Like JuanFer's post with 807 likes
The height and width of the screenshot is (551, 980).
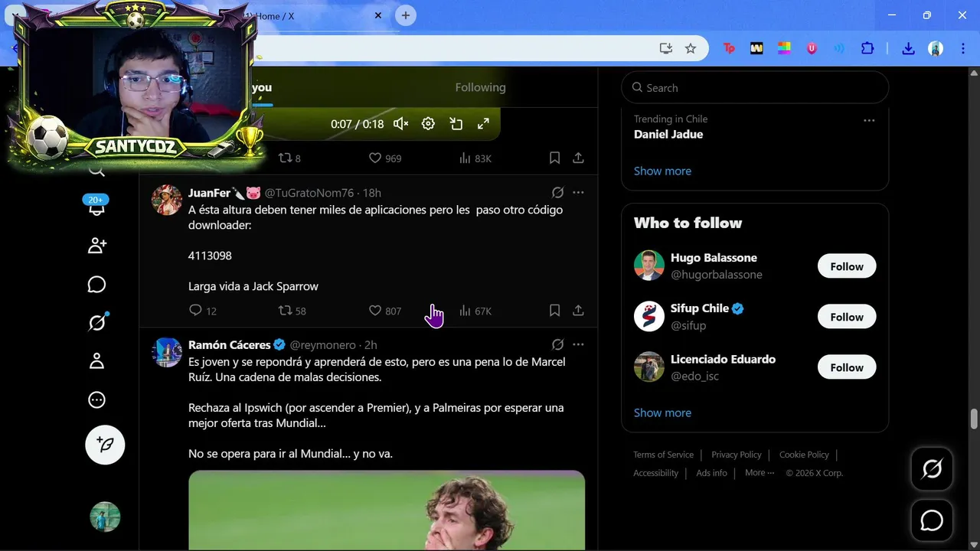[x=385, y=311]
